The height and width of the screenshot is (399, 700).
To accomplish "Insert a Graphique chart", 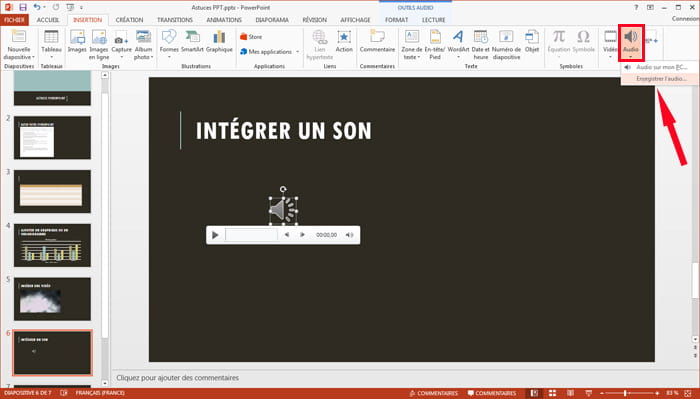I will coord(219,42).
